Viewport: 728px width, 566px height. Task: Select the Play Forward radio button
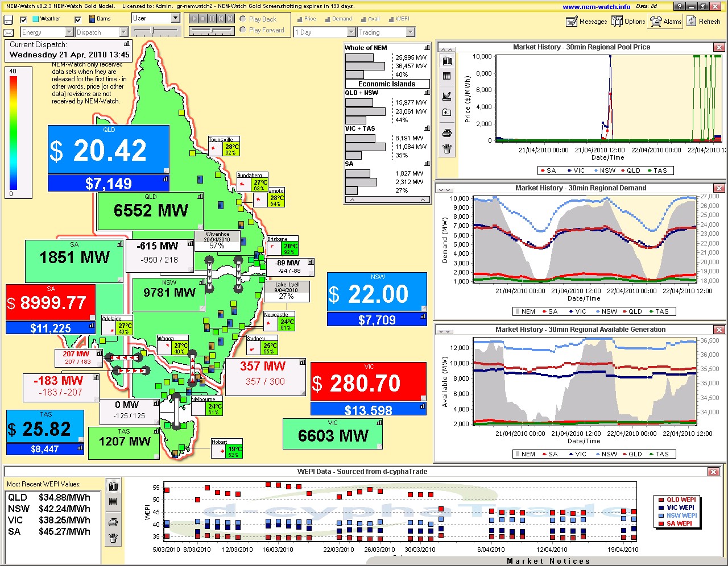(243, 30)
